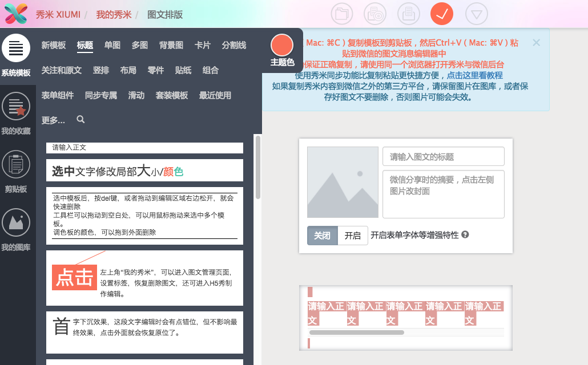Focus the 微信分享时的摘要 summary field
Screen dimensions: 588x365
point(443,194)
